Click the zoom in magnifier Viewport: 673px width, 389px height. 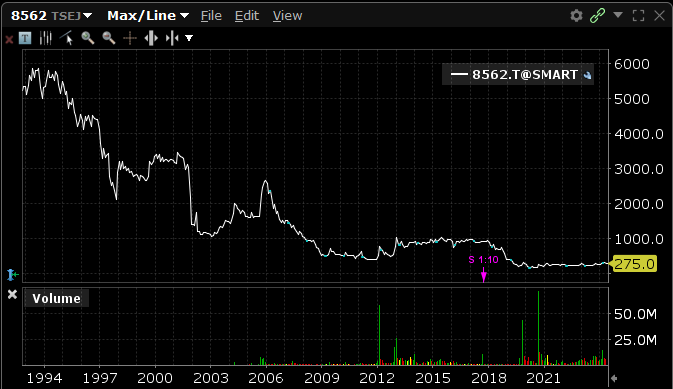point(88,39)
